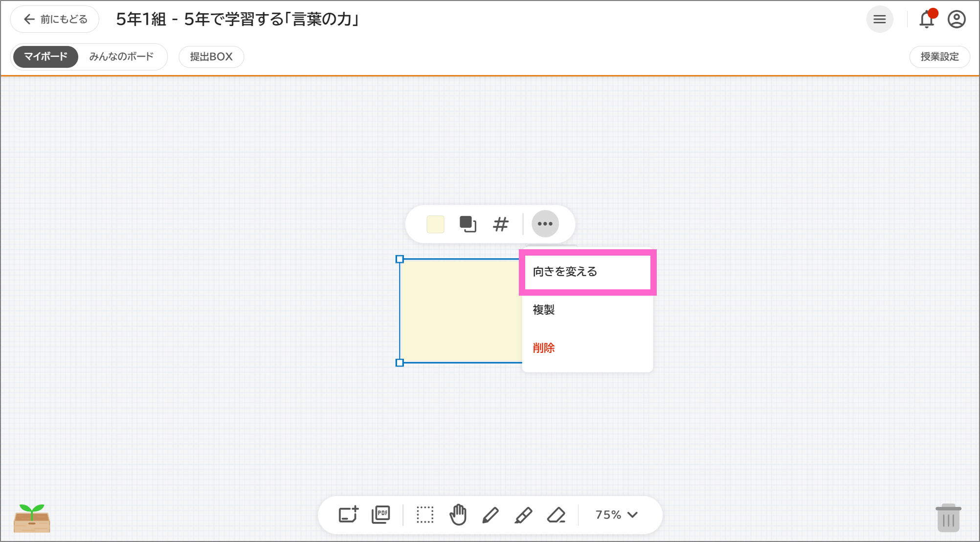Open 授業設定 settings
Screen dimensions: 980x542
pyautogui.click(x=939, y=56)
